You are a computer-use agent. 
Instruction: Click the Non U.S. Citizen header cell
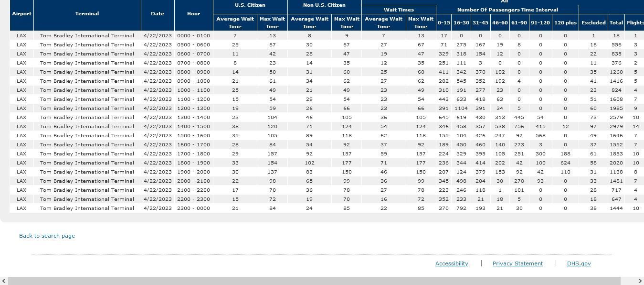(324, 5)
